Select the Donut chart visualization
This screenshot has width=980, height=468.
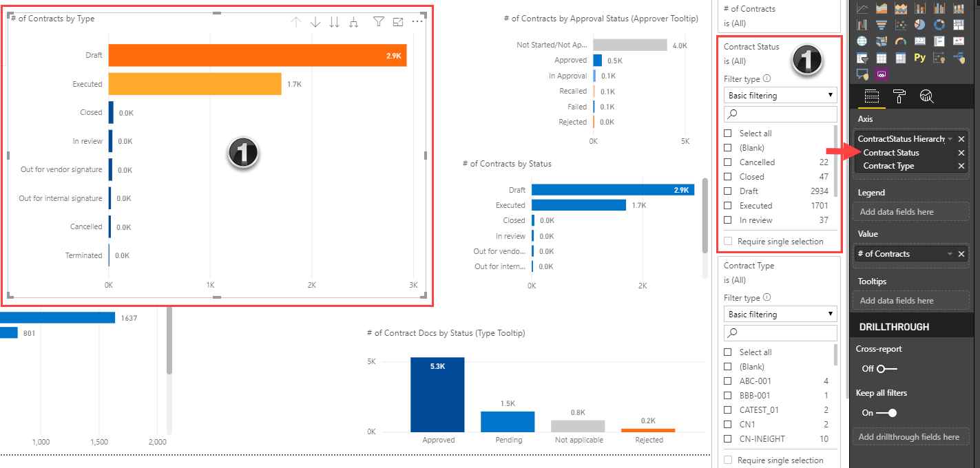[x=939, y=25]
